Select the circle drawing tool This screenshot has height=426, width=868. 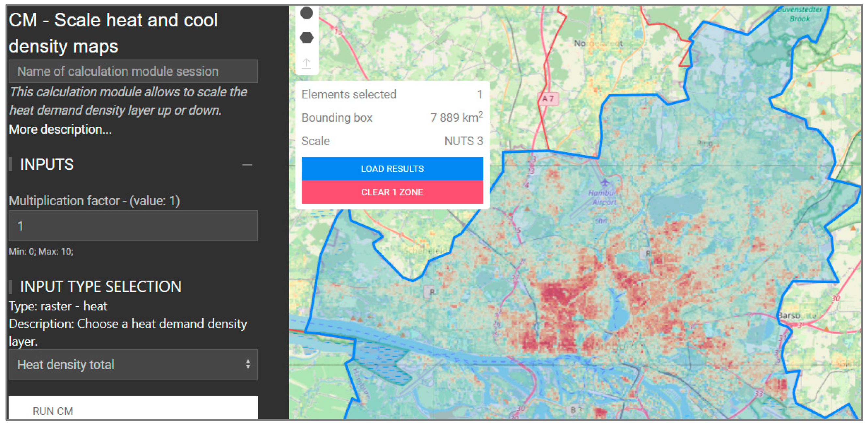pyautogui.click(x=306, y=13)
